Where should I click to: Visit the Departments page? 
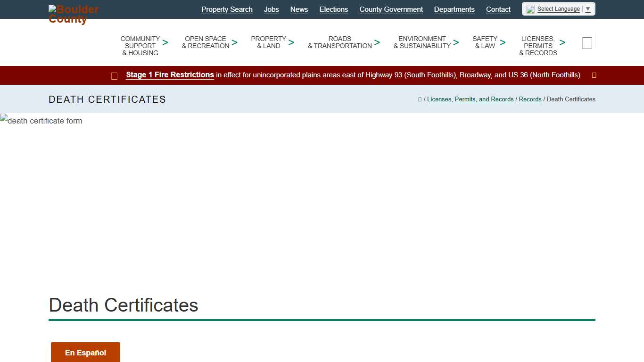[454, 9]
